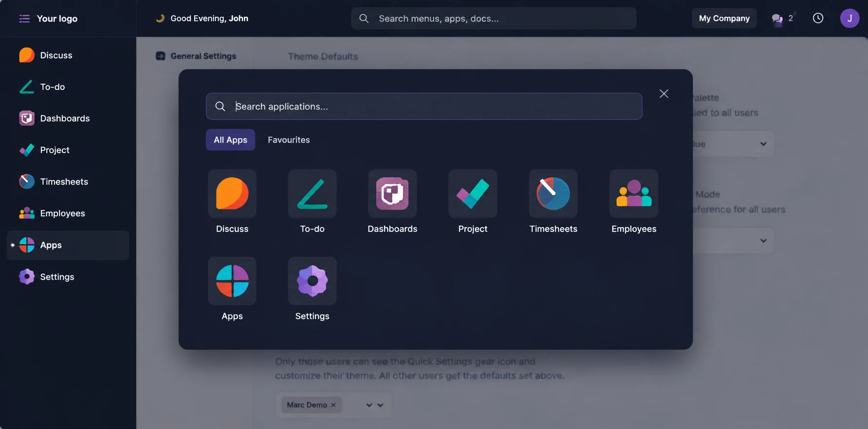Close the application launcher dialog
The height and width of the screenshot is (429, 868).
[664, 93]
